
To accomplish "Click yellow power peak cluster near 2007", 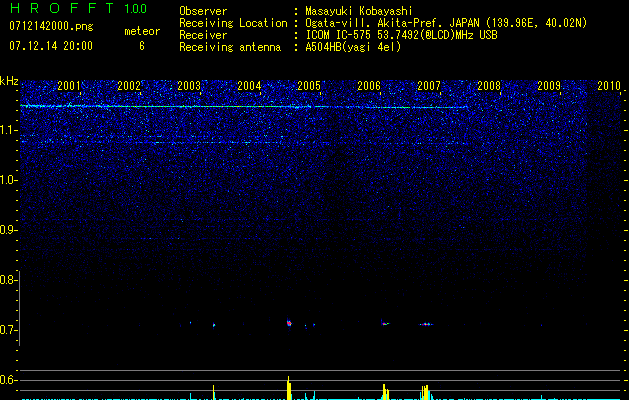I will pyautogui.click(x=425, y=392).
